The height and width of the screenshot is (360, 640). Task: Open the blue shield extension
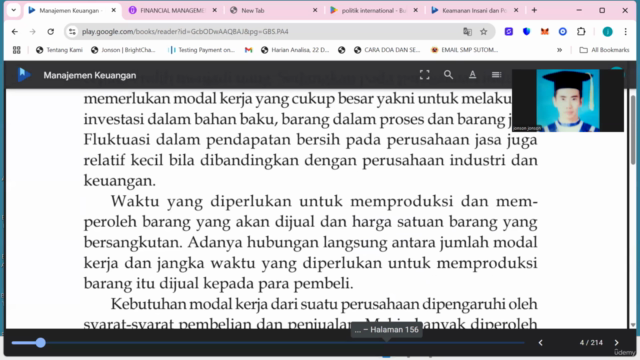coord(527,31)
